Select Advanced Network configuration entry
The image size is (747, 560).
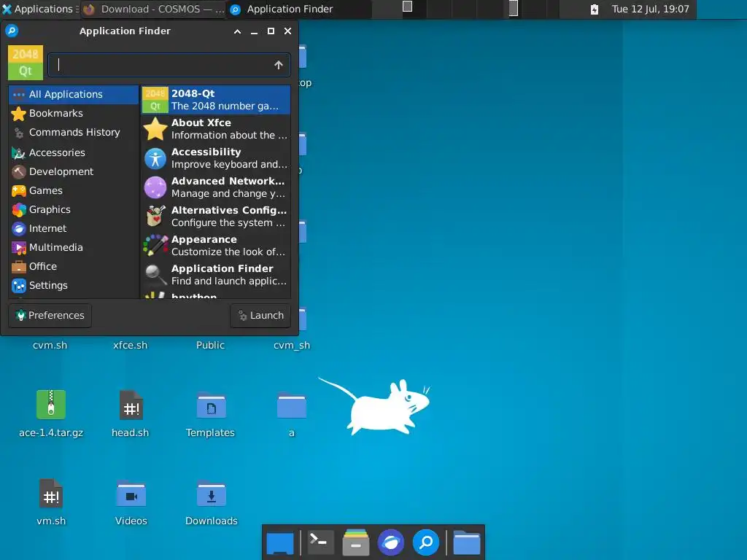click(215, 187)
